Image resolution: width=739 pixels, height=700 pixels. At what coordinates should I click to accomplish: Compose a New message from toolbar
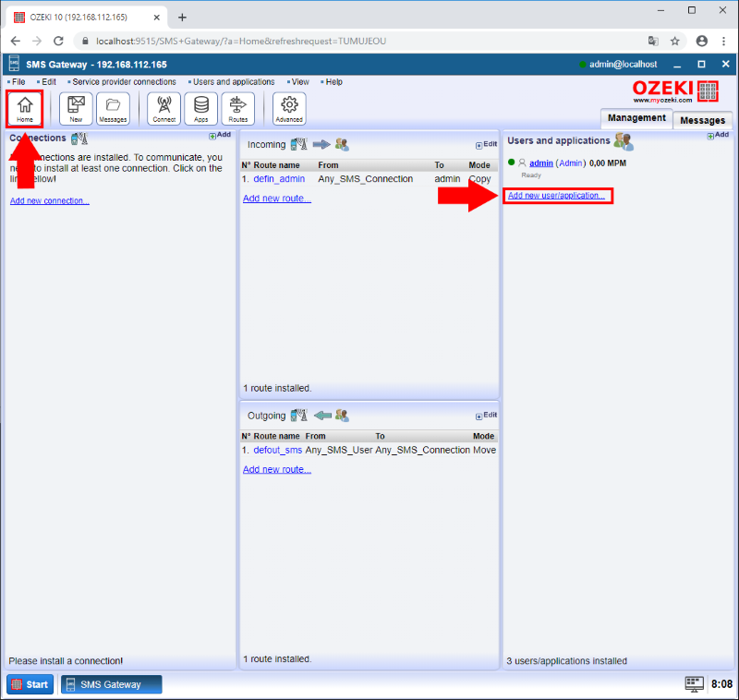(76, 108)
